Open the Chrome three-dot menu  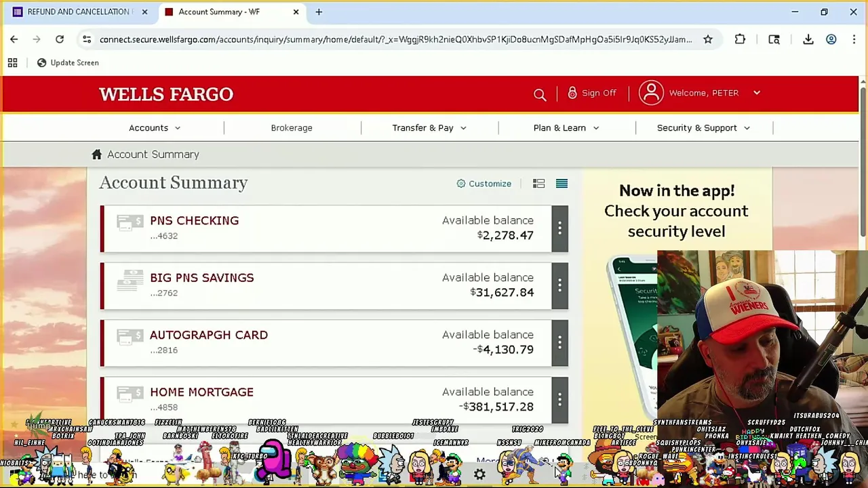[854, 39]
